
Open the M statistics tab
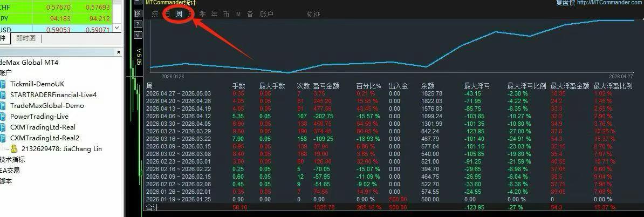point(238,15)
